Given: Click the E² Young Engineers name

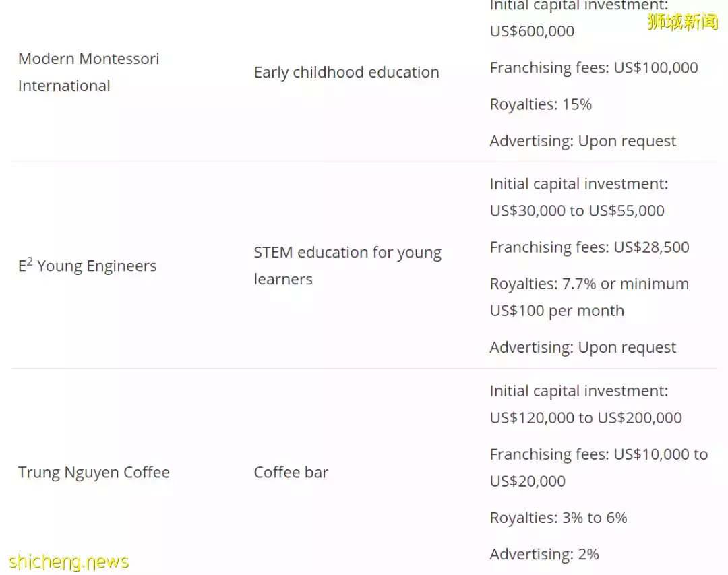Looking at the screenshot, I should click(87, 265).
